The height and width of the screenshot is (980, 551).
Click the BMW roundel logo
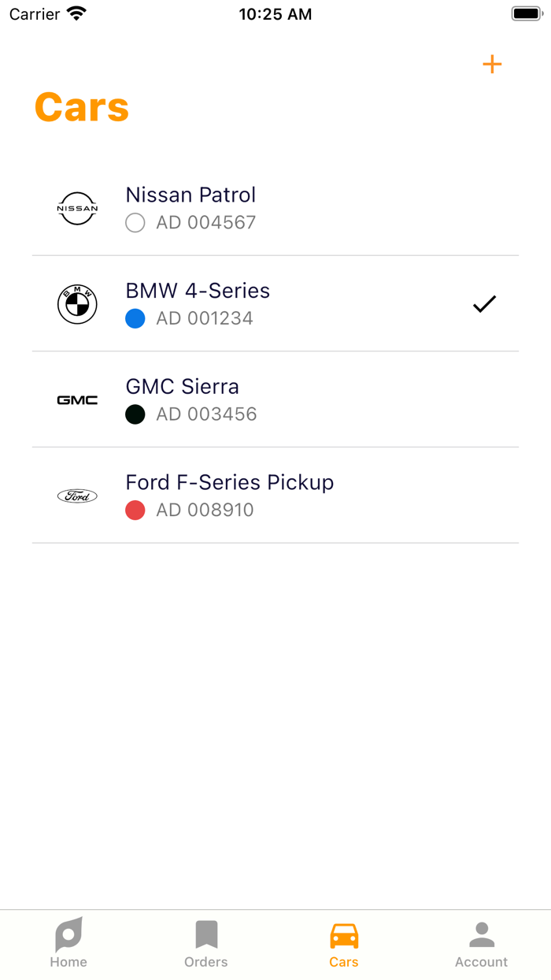pos(76,303)
